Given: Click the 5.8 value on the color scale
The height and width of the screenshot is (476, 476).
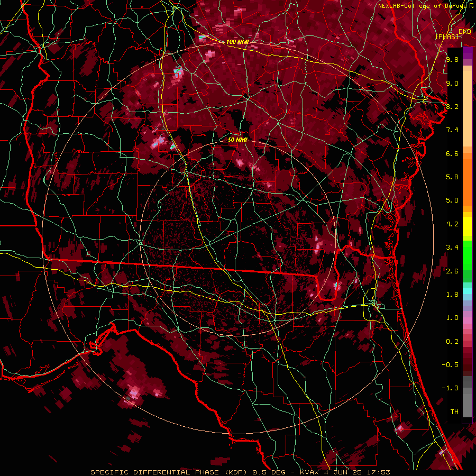Looking at the screenshot, I should 452,177.
